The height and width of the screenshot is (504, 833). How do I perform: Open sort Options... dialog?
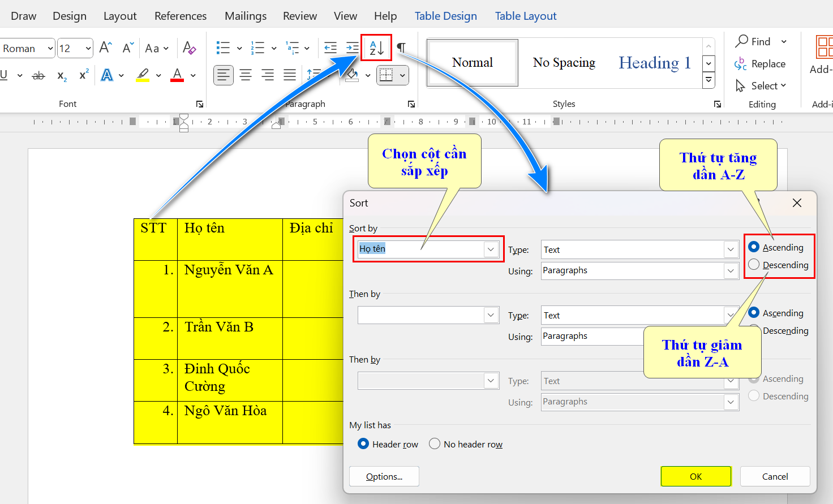pos(384,476)
